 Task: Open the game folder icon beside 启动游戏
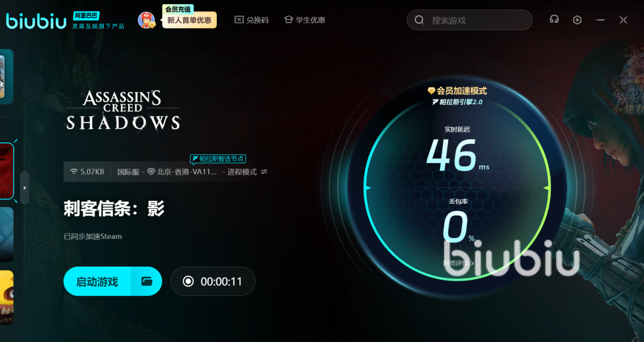(x=147, y=281)
